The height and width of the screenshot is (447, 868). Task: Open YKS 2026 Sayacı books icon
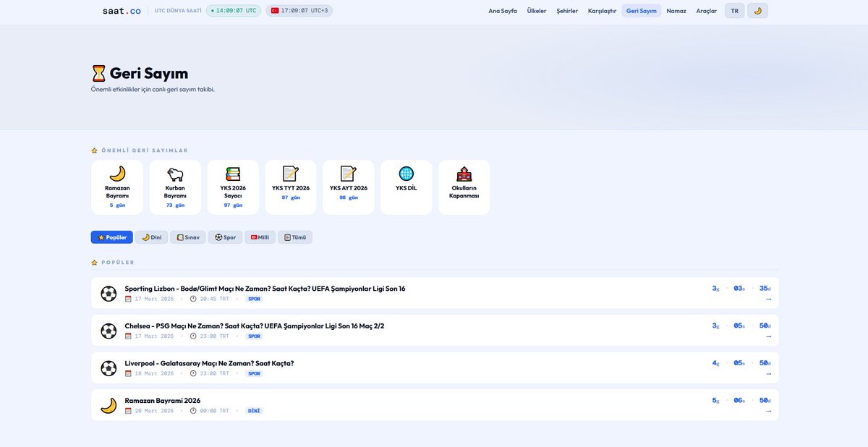coord(233,174)
